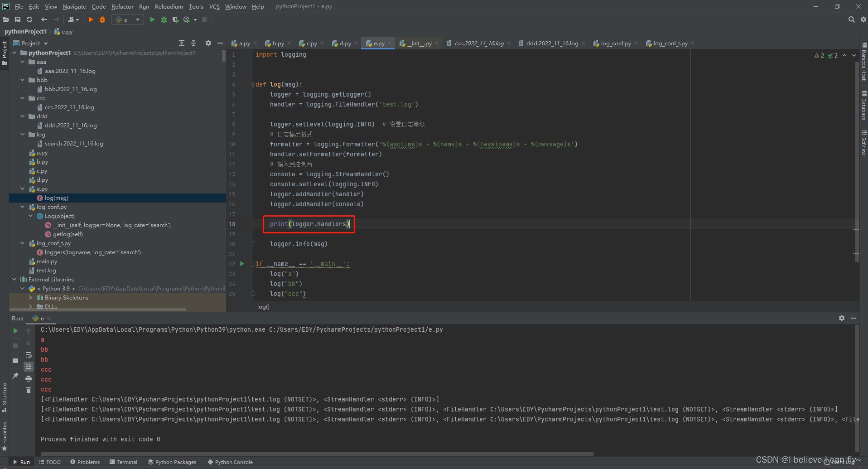The width and height of the screenshot is (868, 469).
Task: Click the Reload from Disk sync icon
Action: click(29, 19)
